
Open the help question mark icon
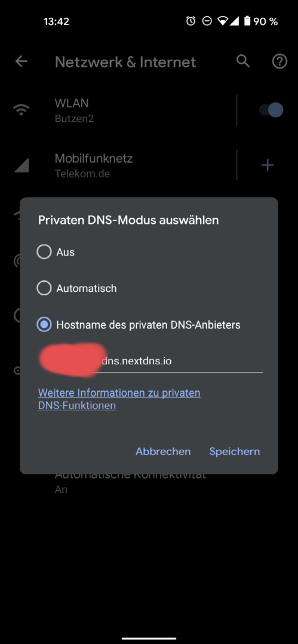tap(279, 61)
